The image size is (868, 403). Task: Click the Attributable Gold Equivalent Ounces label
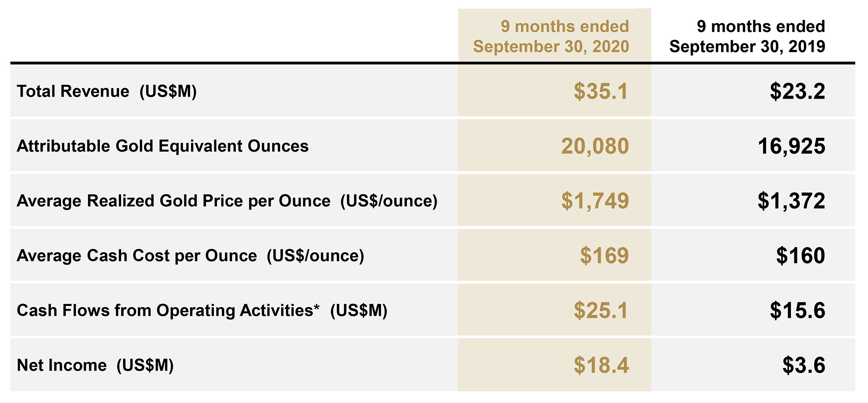click(x=163, y=146)
